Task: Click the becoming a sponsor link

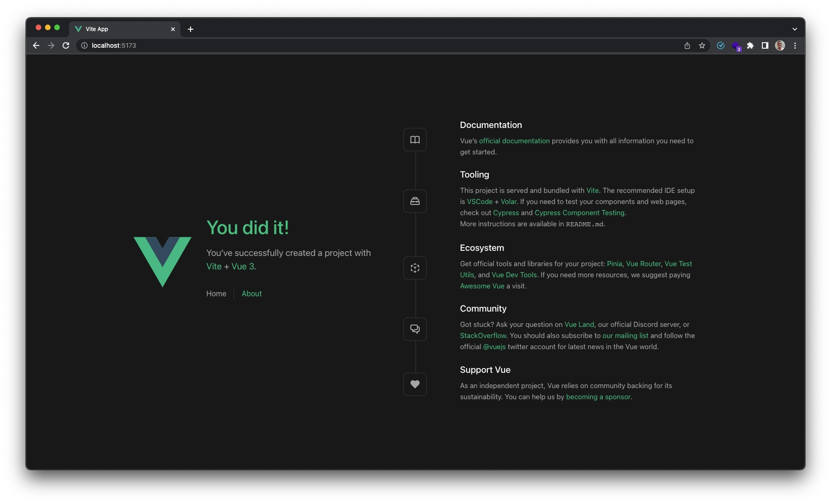Action: 598,397
